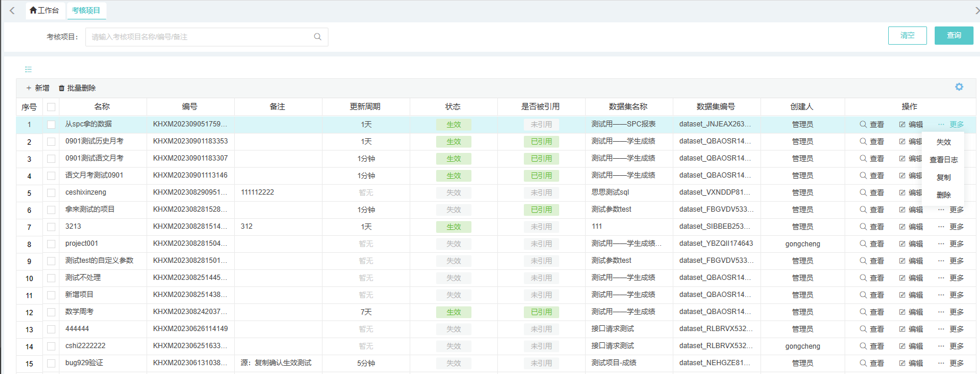
Task: Open 更多 dropdown for project001
Action: tap(951, 244)
